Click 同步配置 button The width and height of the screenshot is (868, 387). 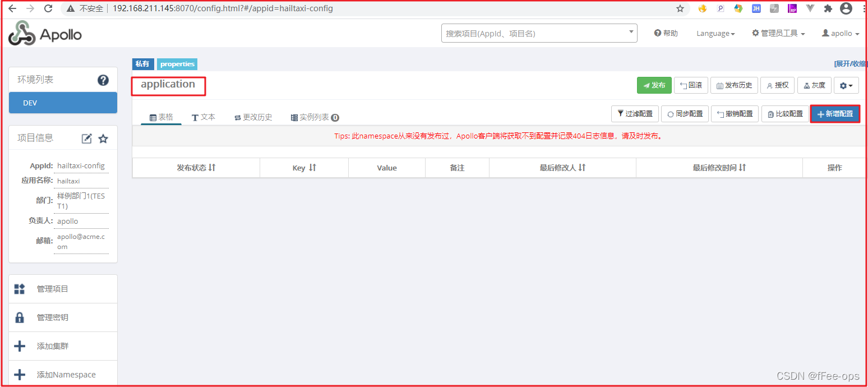point(685,114)
